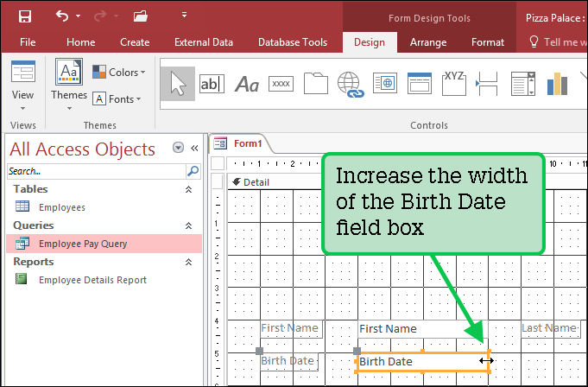Open the Database Tools tab
This screenshot has width=588, height=387.
point(293,42)
